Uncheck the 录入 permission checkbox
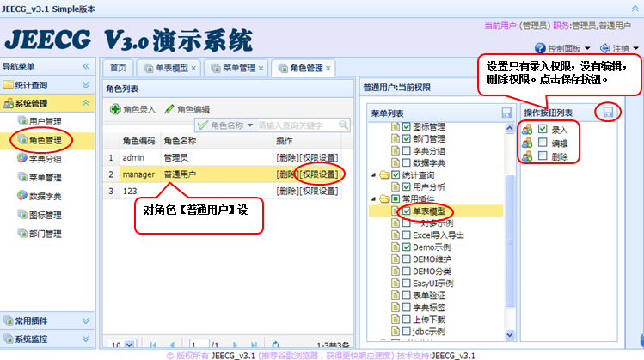 (543, 129)
